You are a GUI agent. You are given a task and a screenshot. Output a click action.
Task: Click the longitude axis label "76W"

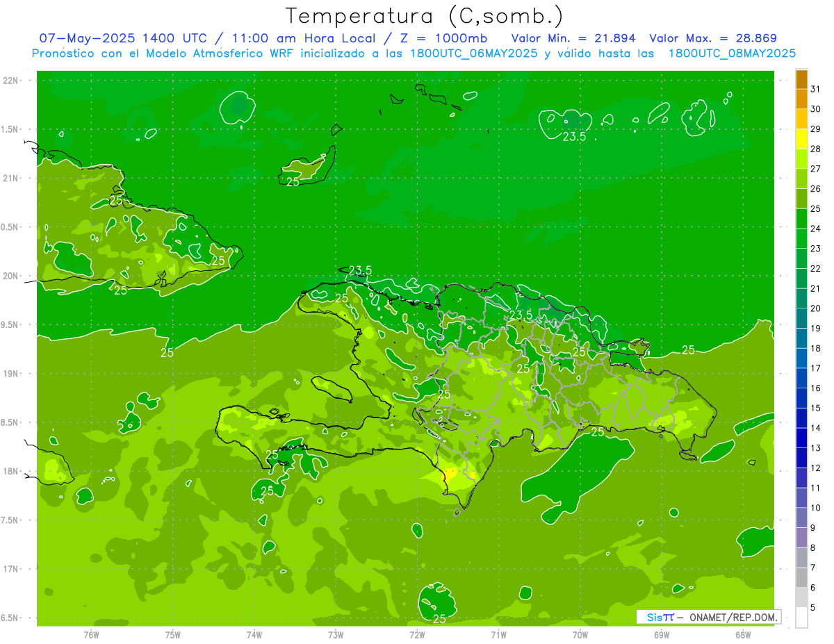[x=91, y=634]
